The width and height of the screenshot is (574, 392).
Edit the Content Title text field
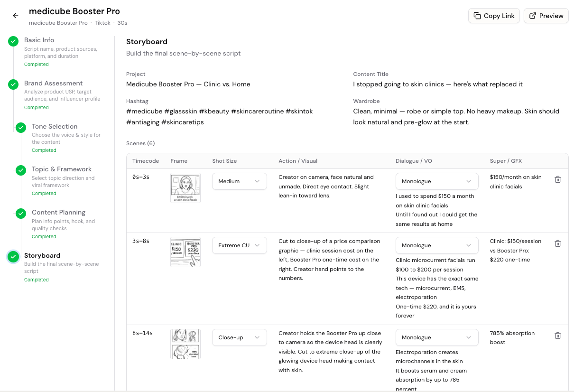click(x=438, y=84)
